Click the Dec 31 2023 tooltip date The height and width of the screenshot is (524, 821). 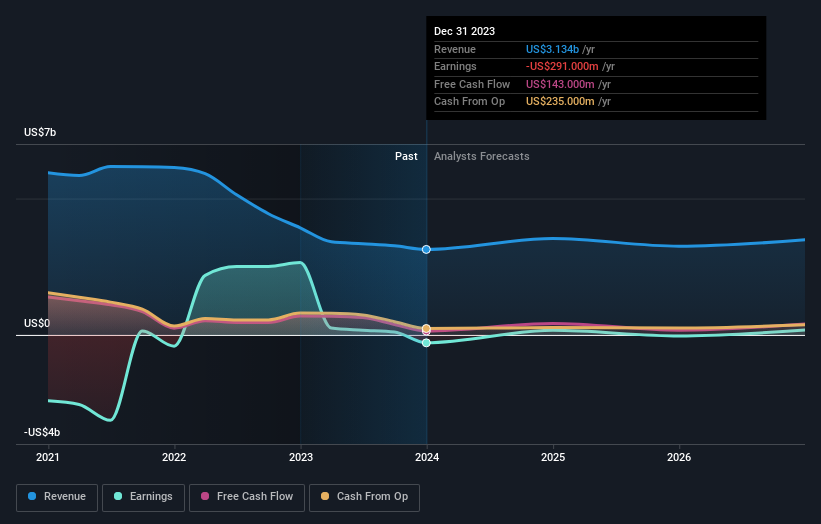click(x=464, y=31)
